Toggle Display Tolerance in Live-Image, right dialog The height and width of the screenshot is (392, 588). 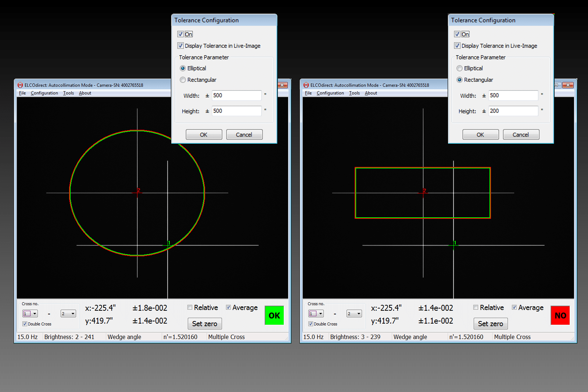(457, 46)
